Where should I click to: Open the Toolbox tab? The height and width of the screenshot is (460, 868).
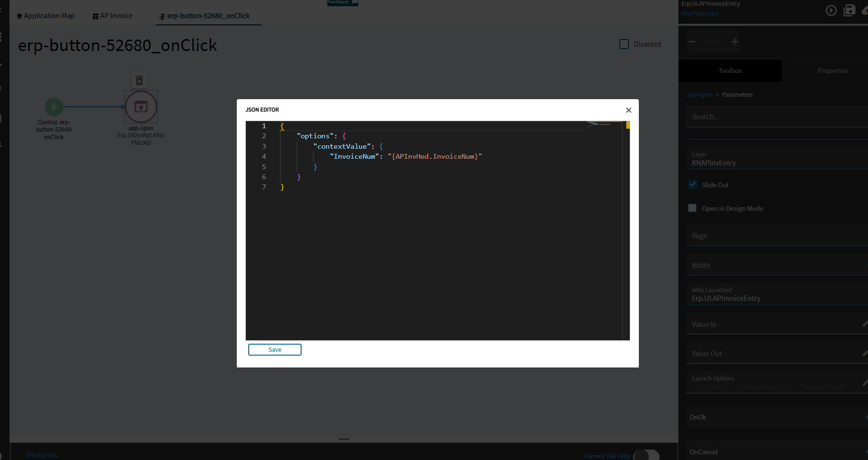[730, 71]
